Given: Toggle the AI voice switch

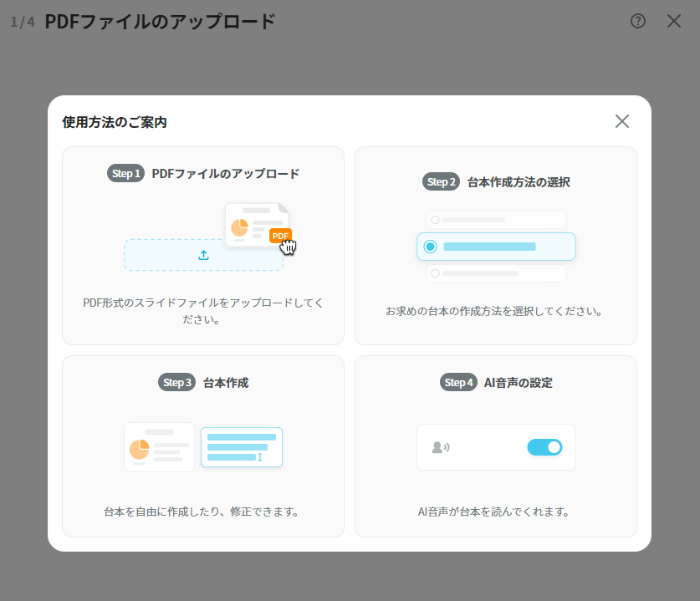Looking at the screenshot, I should point(544,447).
